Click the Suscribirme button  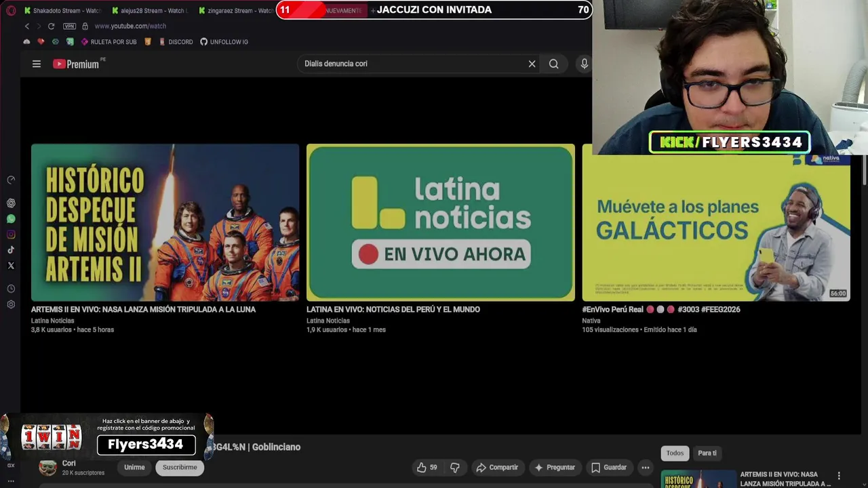(x=180, y=467)
